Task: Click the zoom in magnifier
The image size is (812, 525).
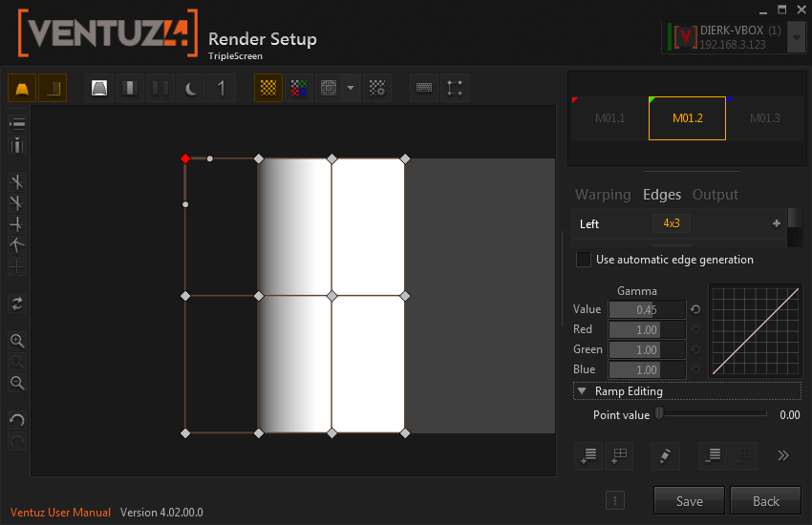Action: click(x=16, y=341)
